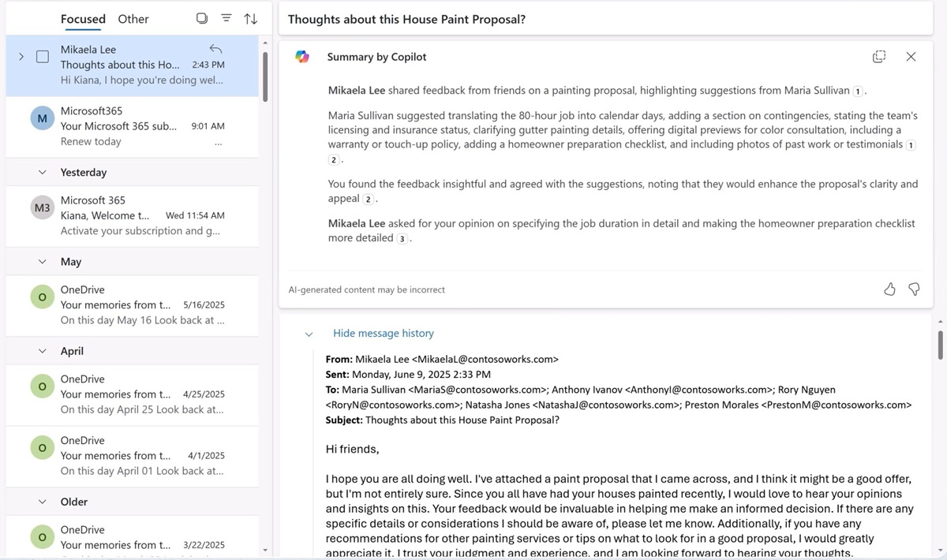Open OneDrive memories email dated 5/16/2025
Viewport: 947px width, 560px height.
pyautogui.click(x=132, y=304)
